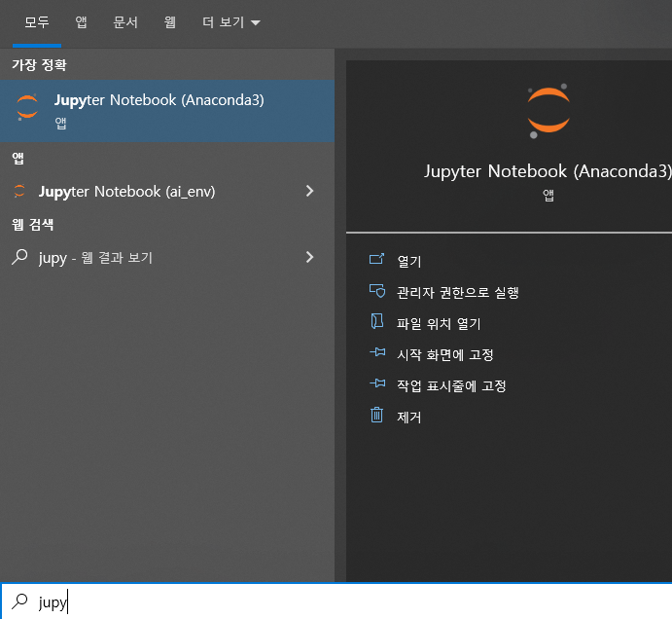This screenshot has width=672, height=619.
Task: Select Jupyter Notebook (ai_env) app result
Action: pyautogui.click(x=167, y=192)
